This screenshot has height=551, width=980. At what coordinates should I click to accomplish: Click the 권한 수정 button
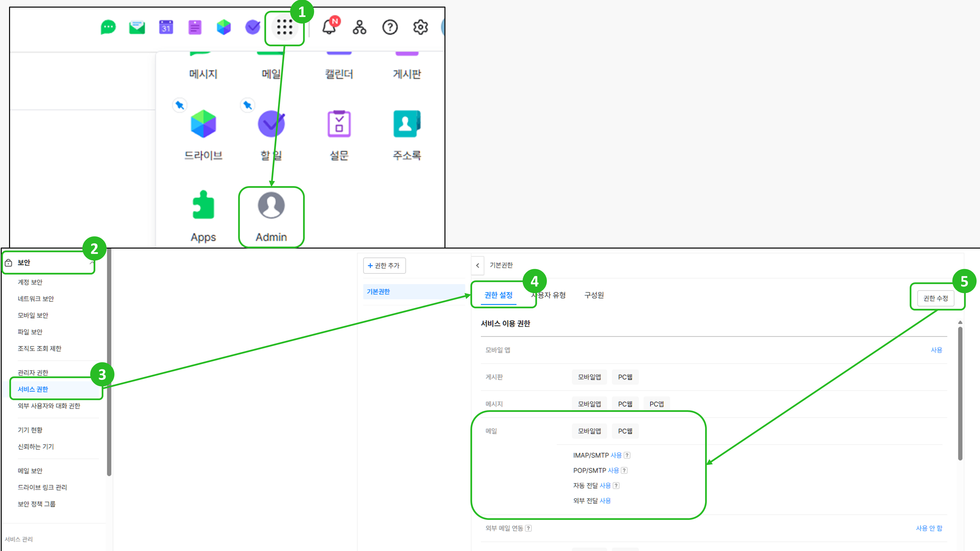coord(935,298)
